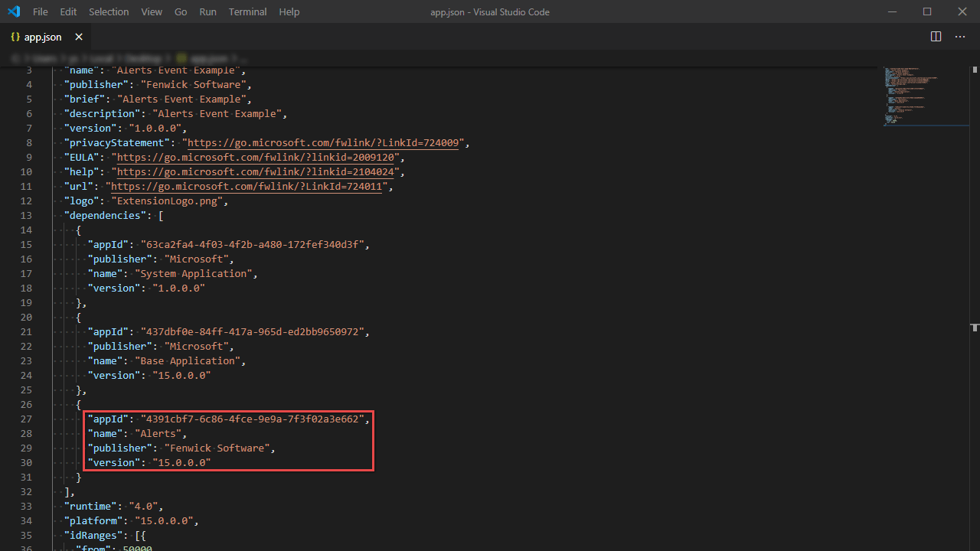Click the "EULA" key
Viewport: 980px width, 551px height.
[81, 158]
